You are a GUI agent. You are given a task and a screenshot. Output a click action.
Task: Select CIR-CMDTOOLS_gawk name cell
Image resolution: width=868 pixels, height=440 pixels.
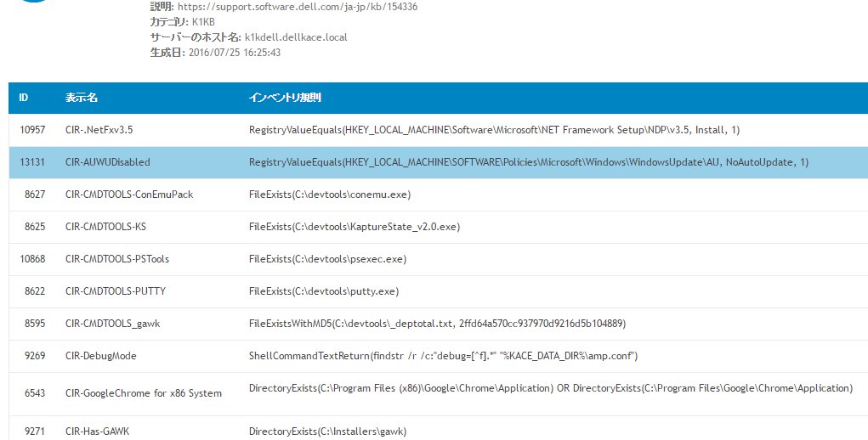pyautogui.click(x=112, y=324)
